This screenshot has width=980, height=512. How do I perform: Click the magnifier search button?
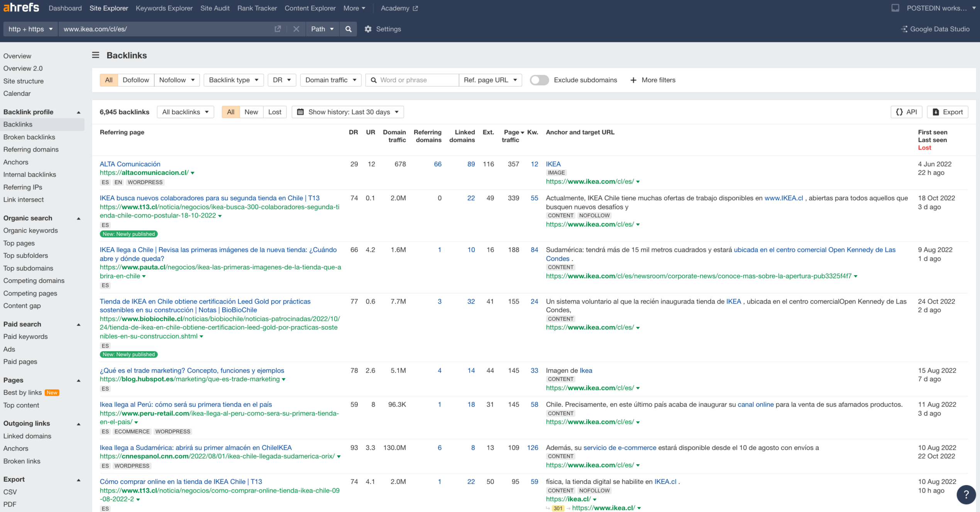click(348, 29)
